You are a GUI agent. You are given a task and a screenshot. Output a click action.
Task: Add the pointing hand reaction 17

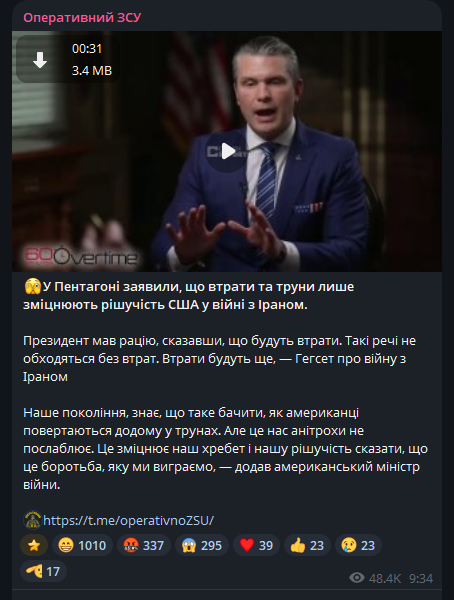(x=43, y=571)
